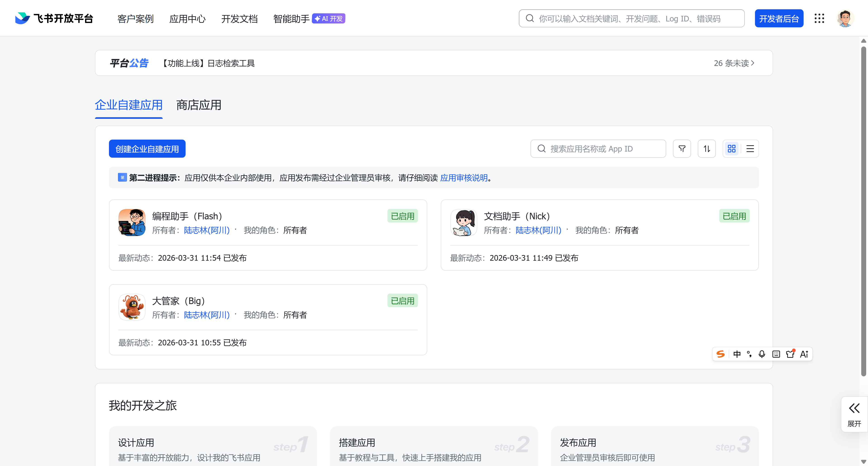Switch to the 商店应用 tab

199,105
